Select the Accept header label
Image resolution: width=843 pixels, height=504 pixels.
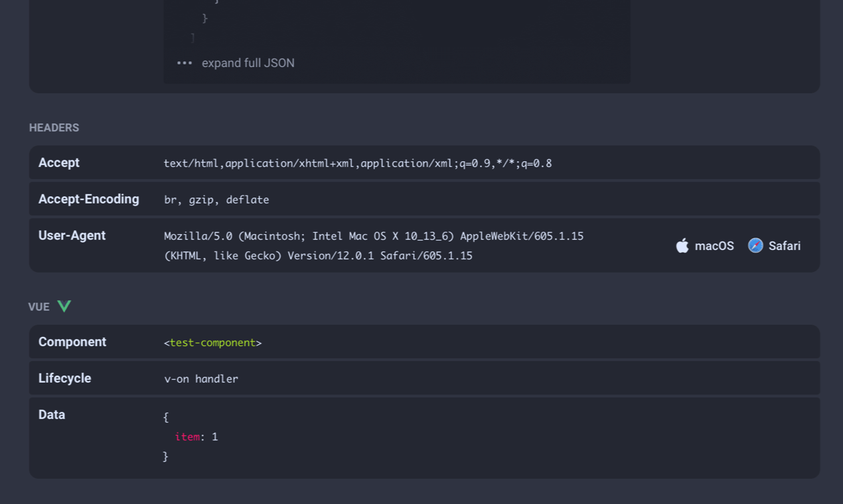pyautogui.click(x=59, y=162)
